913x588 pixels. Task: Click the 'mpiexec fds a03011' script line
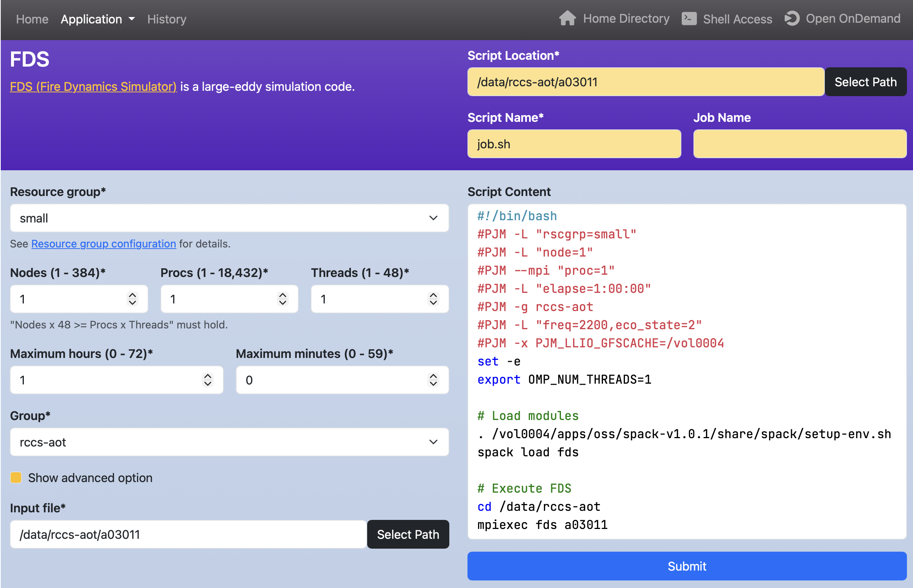pyautogui.click(x=542, y=524)
